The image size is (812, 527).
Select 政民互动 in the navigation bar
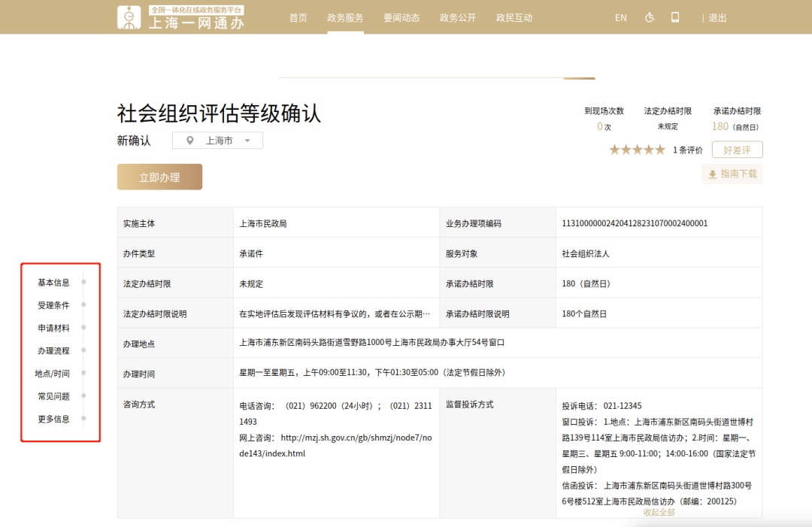click(x=514, y=18)
